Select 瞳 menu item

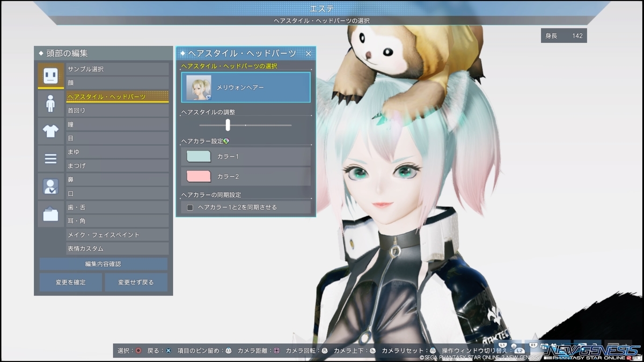coord(118,124)
